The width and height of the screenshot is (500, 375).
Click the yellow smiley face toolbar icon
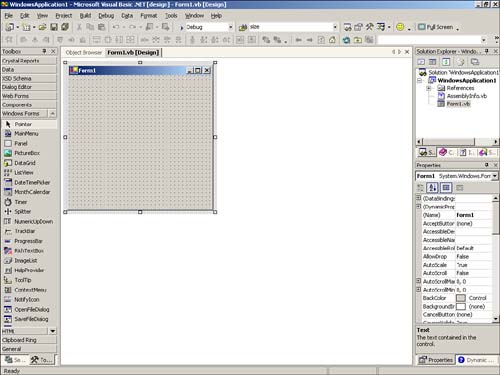[400, 27]
